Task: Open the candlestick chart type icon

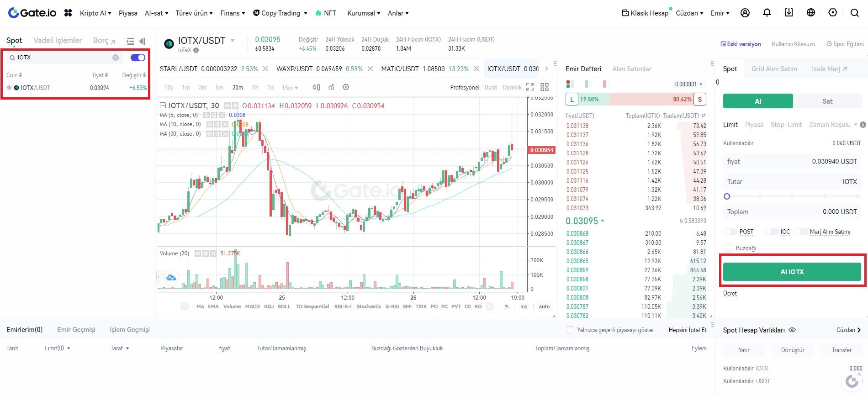Action: 317,87
